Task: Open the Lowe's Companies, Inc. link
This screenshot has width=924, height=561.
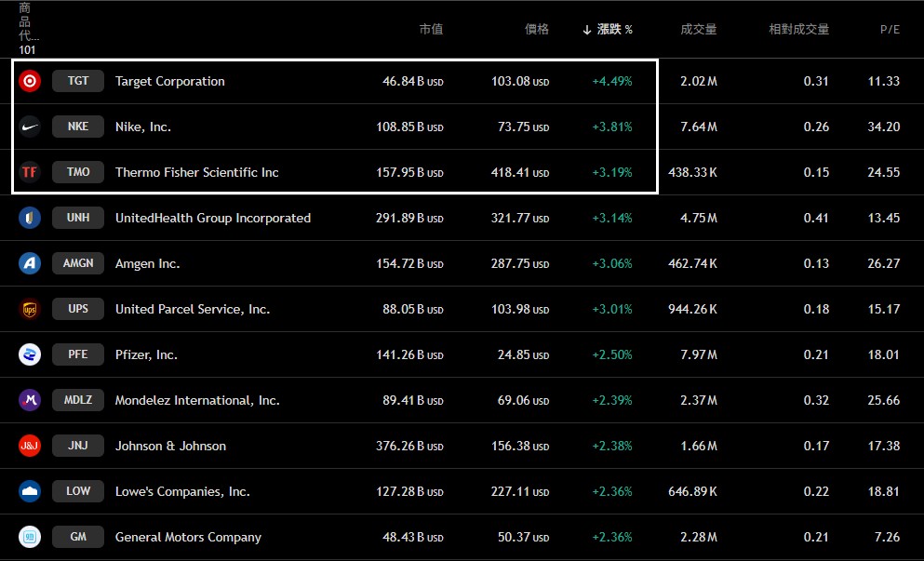Action: coord(182,491)
